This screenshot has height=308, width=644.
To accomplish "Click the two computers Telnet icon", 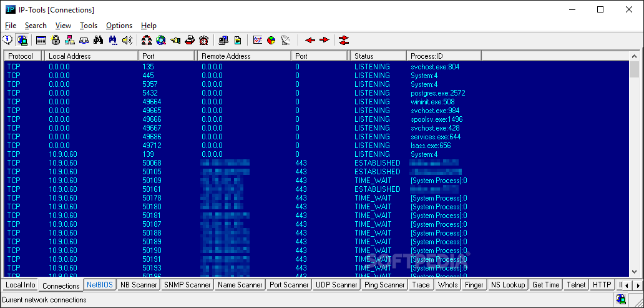I will tap(223, 40).
